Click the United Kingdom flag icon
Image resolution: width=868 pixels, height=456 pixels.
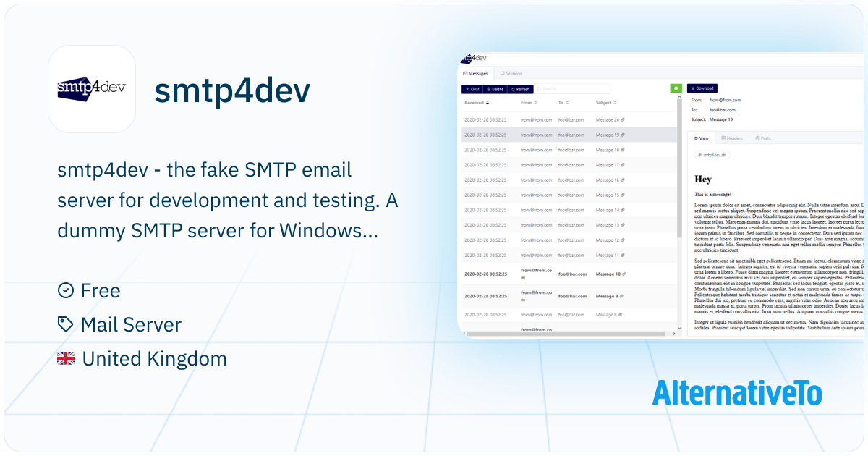coord(66,358)
